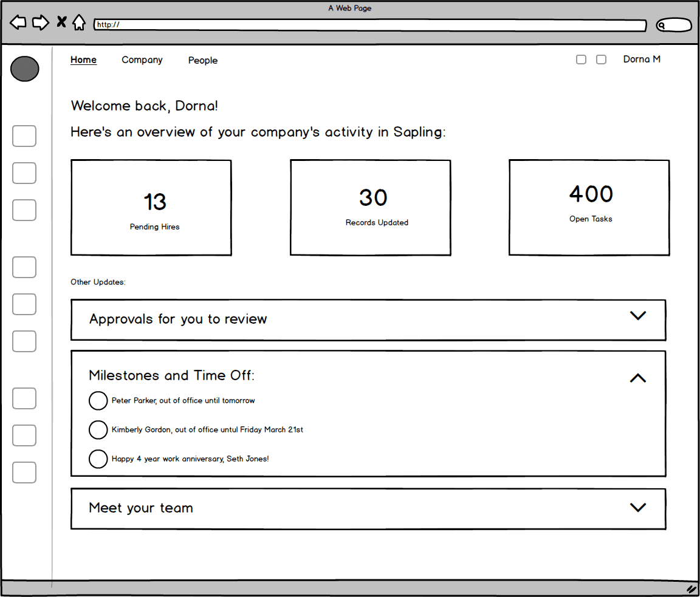
Task: Collapse the Milestones and Time Off section
Action: [638, 378]
